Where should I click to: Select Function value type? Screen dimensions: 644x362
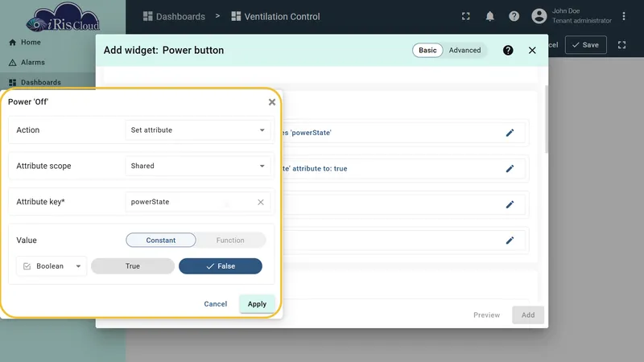(x=230, y=240)
